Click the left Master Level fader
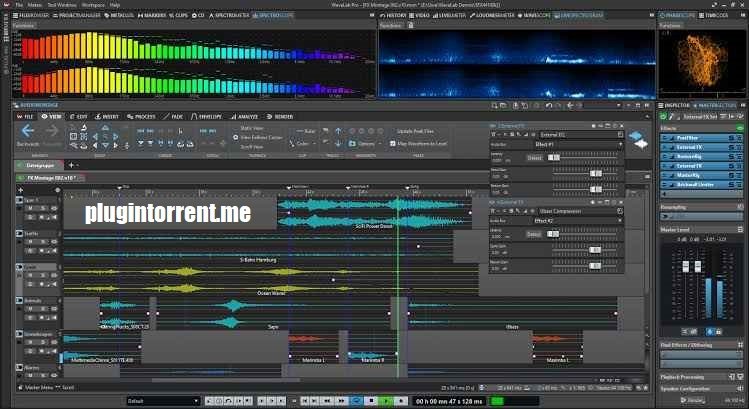This screenshot has height=409, width=749. coord(686,267)
